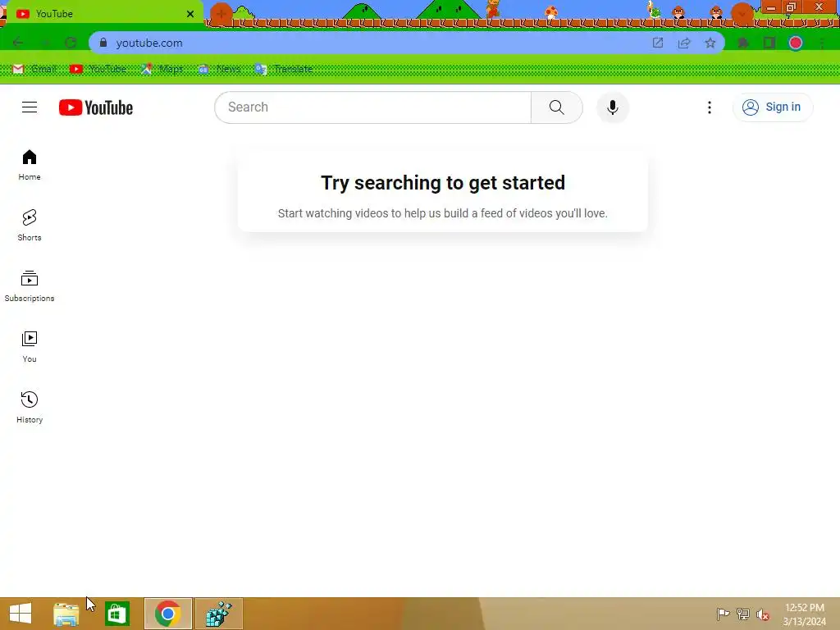Open network tray icon
This screenshot has width=840, height=630.
click(x=743, y=614)
